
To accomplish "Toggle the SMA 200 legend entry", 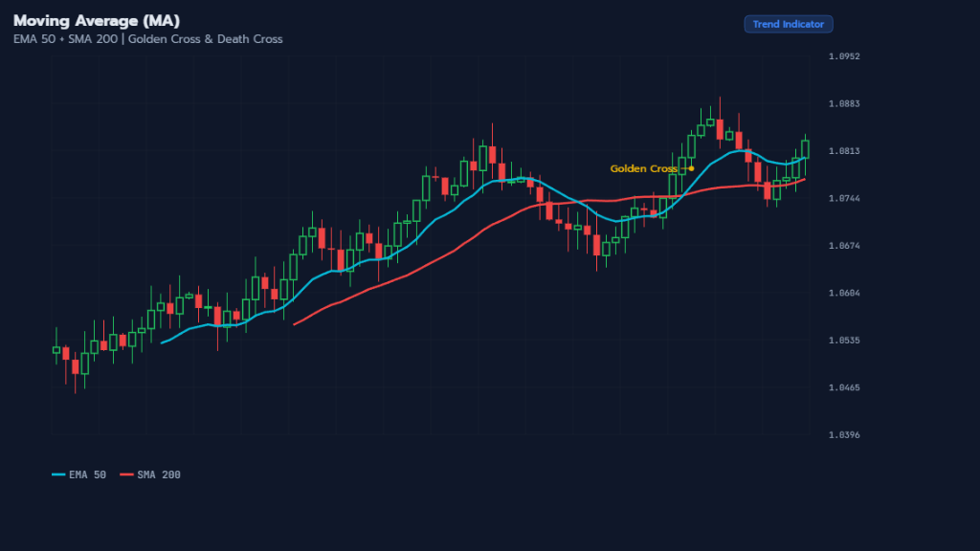I will click(153, 474).
